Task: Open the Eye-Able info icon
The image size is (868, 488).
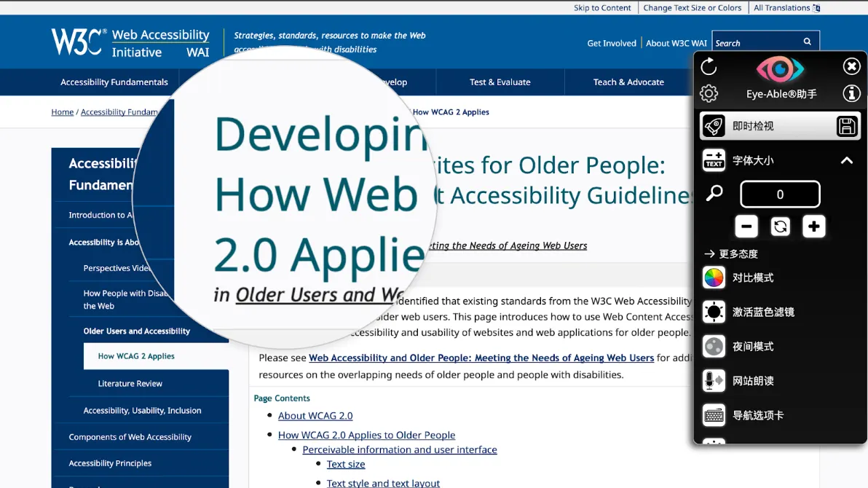Action: [851, 93]
